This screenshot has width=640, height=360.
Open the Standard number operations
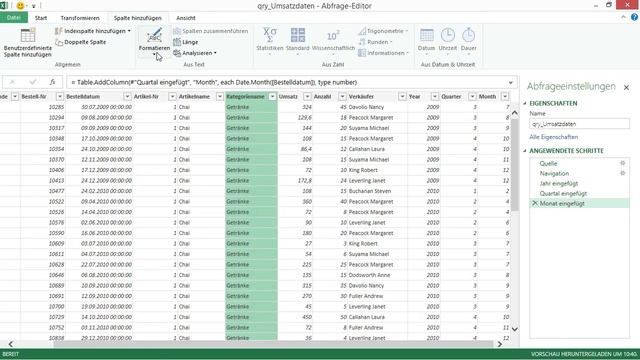pos(298,41)
